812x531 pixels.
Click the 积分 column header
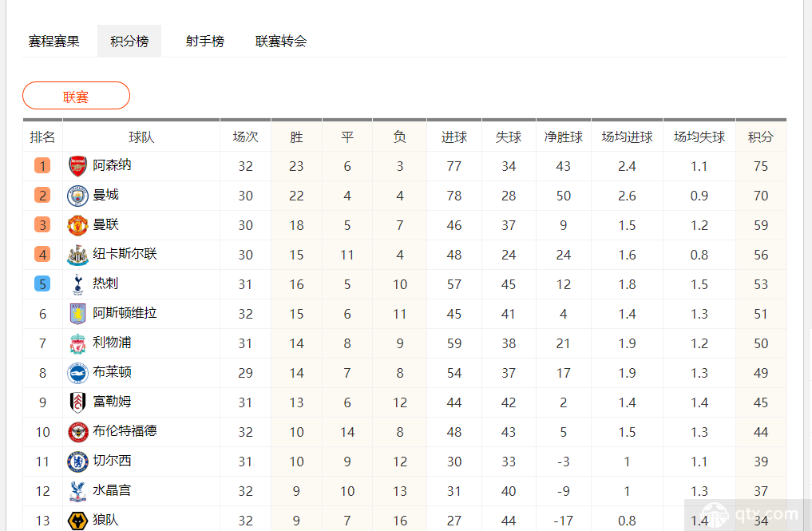[761, 137]
